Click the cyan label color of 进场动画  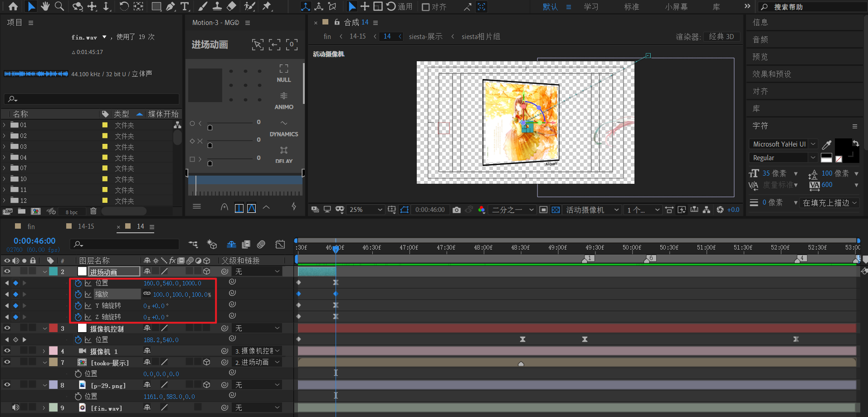pyautogui.click(x=54, y=271)
